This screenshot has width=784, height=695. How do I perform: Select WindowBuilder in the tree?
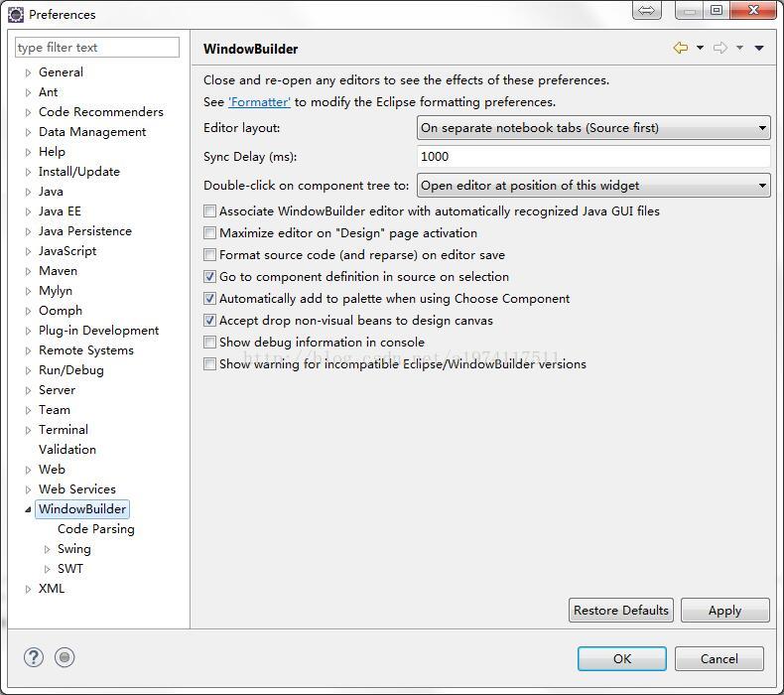point(82,509)
